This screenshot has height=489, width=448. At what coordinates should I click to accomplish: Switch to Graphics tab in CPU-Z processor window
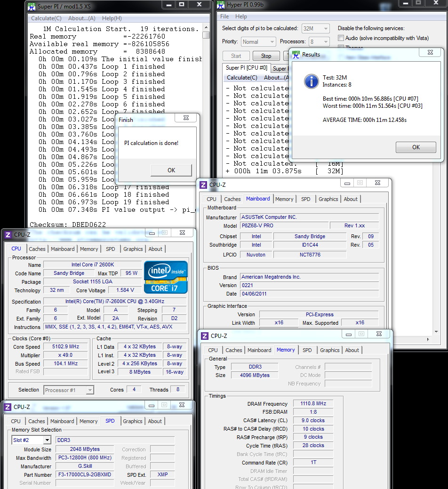click(x=133, y=249)
